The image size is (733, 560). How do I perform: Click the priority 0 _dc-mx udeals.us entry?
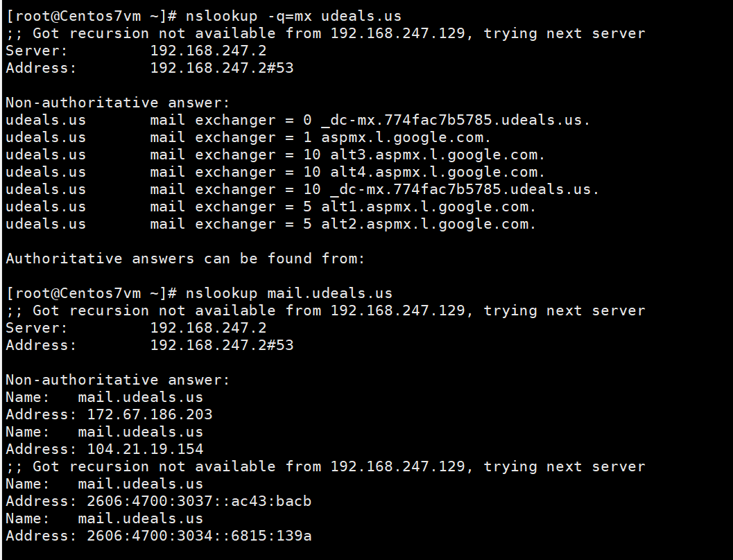[x=456, y=120]
